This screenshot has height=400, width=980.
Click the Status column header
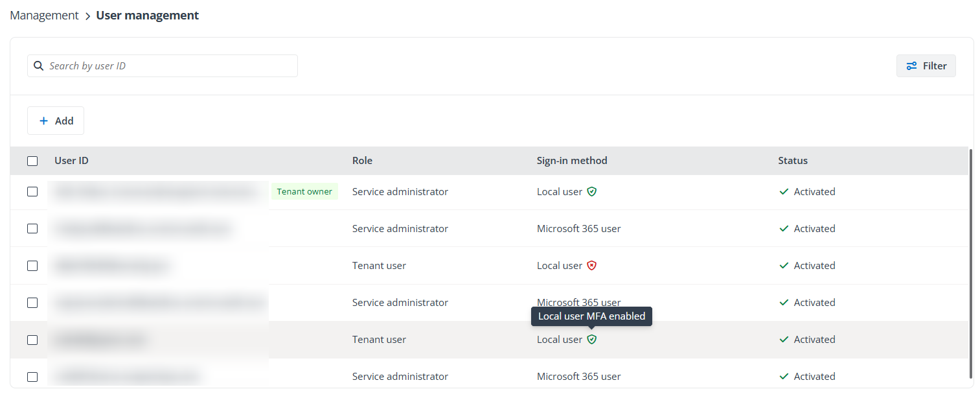point(793,161)
